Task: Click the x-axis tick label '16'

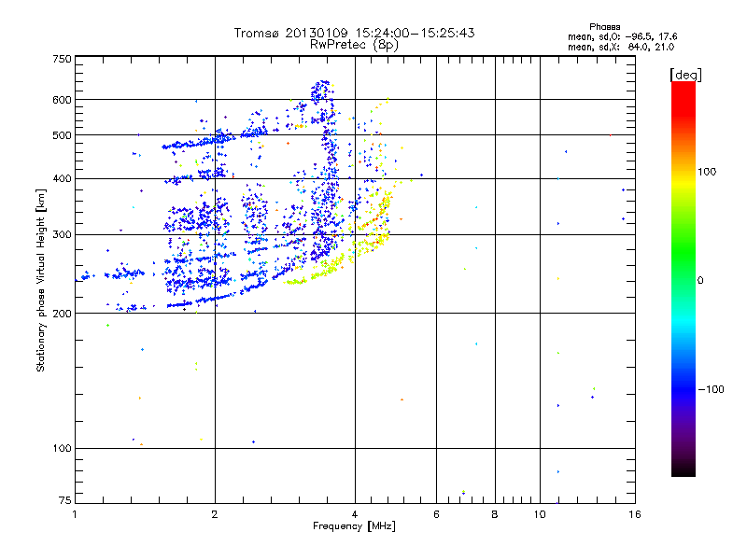Action: point(635,514)
